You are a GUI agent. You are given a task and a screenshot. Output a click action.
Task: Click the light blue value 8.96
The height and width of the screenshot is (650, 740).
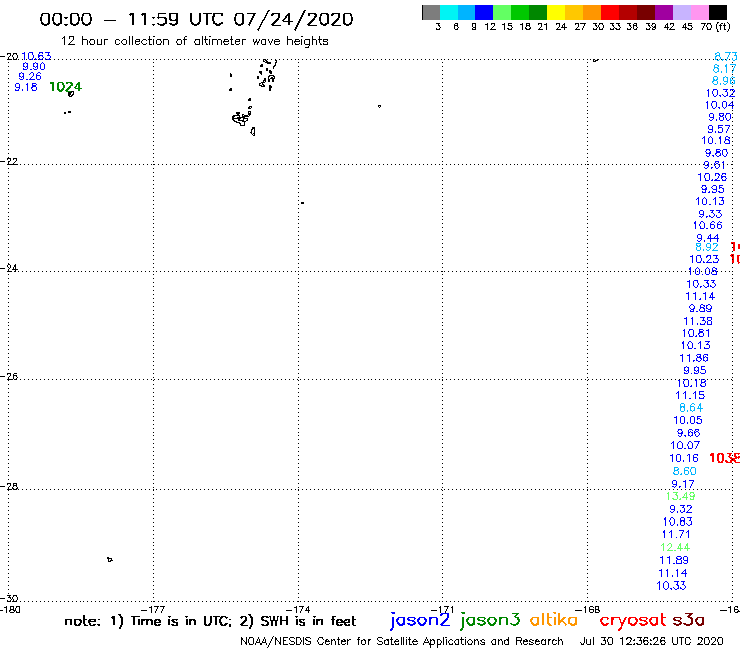pos(723,81)
